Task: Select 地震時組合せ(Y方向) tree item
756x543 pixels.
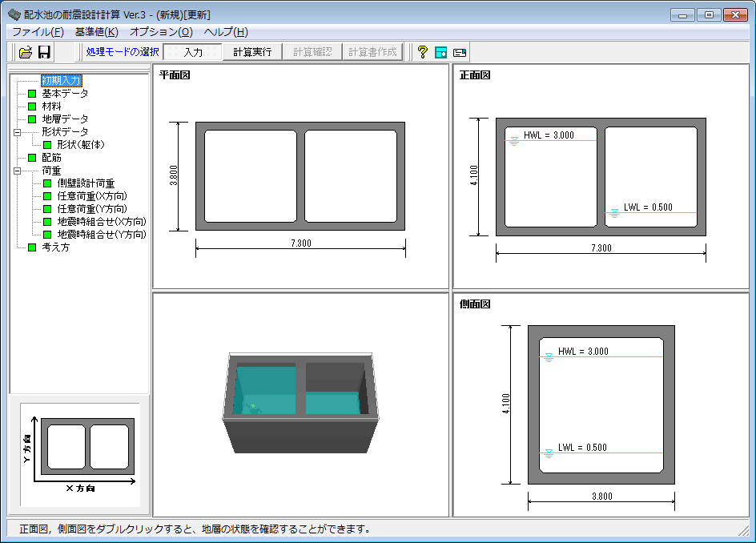Action: click(x=102, y=235)
